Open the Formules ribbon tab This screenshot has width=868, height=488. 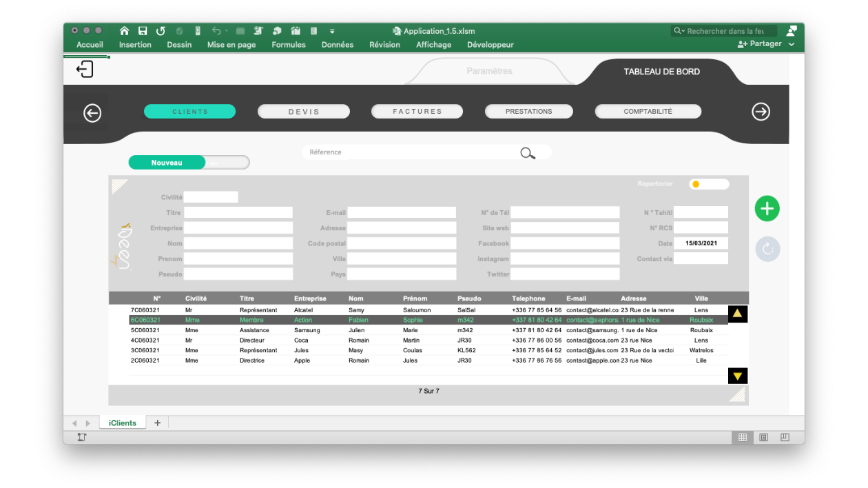point(289,45)
